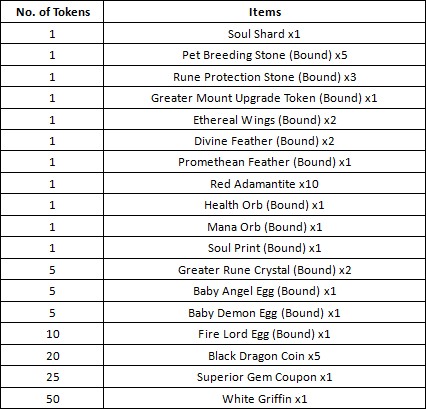This screenshot has height=409, width=426.
Task: Select Greater Rune Crystal (Bound) x2
Action: pos(265,269)
